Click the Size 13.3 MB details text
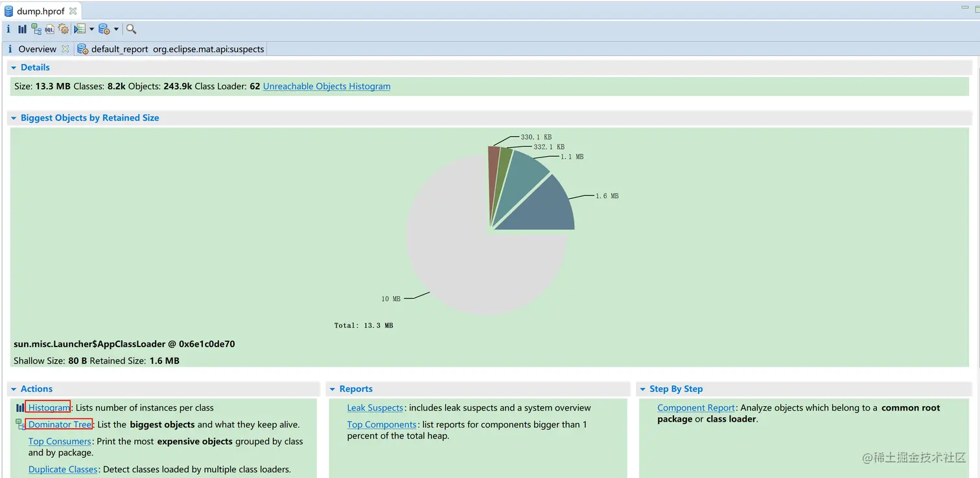This screenshot has width=980, height=478. (42, 86)
